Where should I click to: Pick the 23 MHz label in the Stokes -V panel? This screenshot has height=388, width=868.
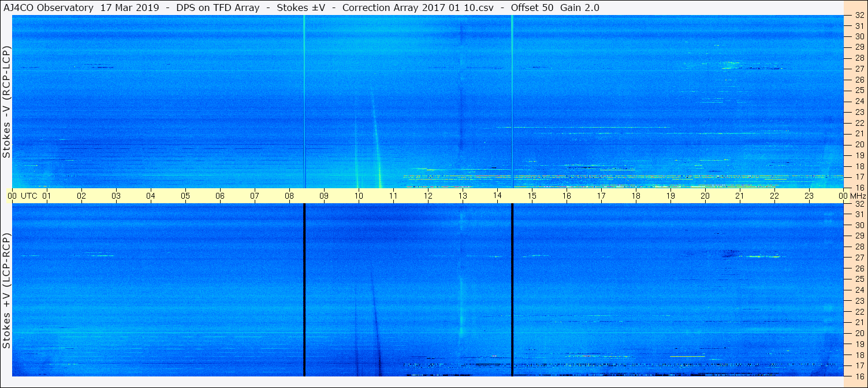(859, 112)
